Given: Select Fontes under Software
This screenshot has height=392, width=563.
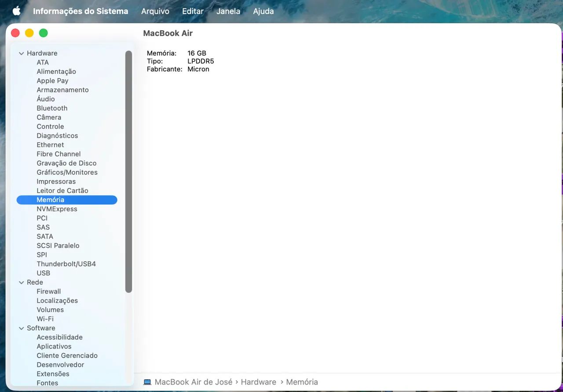Looking at the screenshot, I should 47,383.
